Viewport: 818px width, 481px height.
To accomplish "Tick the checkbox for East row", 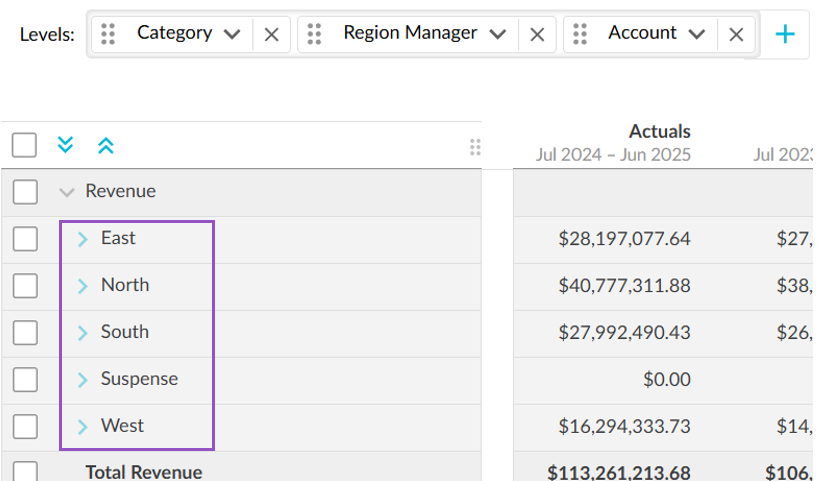I will click(x=25, y=239).
